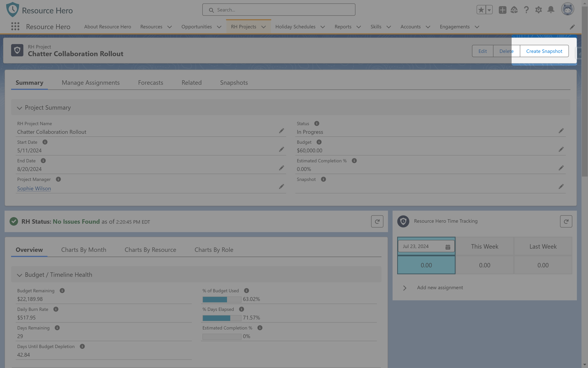Click the edit navigation pencil icon

572,27
